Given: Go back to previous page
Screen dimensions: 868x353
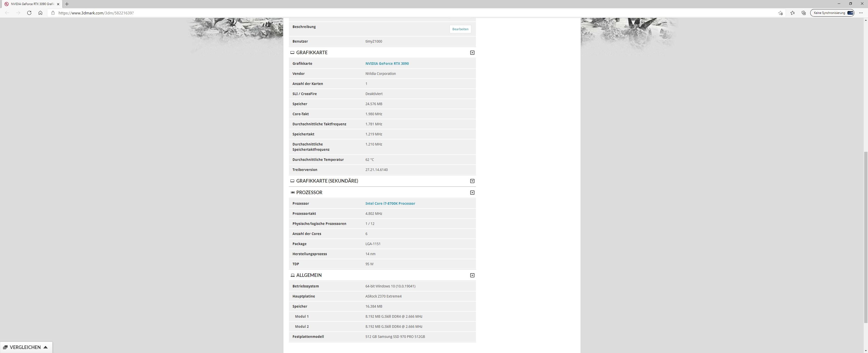Looking at the screenshot, I should click(x=7, y=13).
